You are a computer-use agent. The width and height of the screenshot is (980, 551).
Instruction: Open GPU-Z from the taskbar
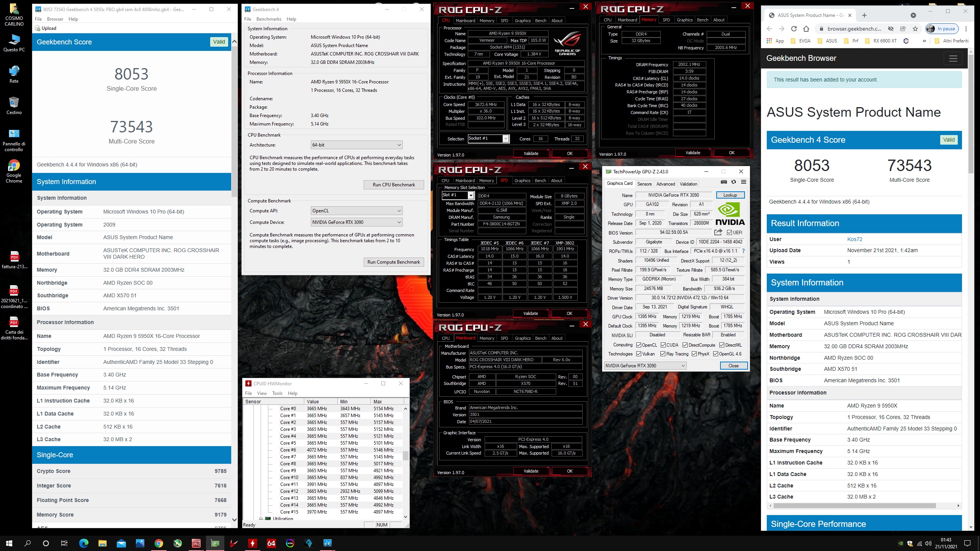[x=215, y=543]
